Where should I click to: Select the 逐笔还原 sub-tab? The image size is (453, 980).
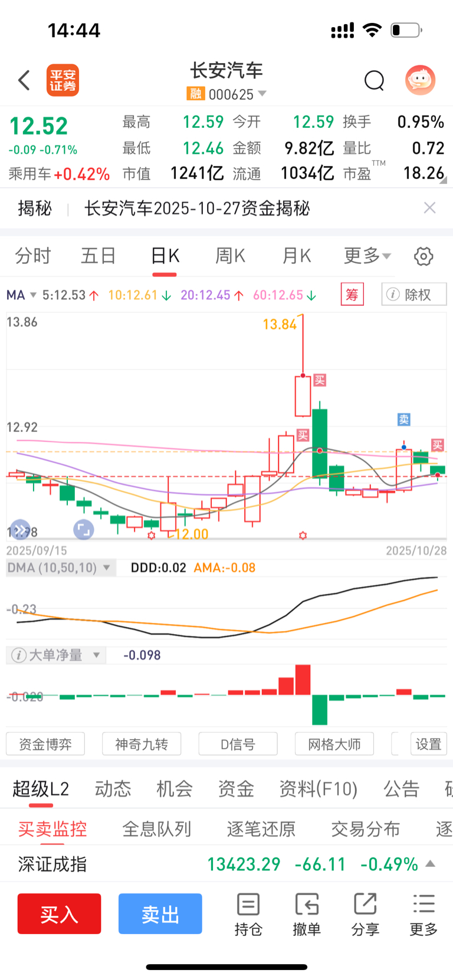(x=261, y=829)
